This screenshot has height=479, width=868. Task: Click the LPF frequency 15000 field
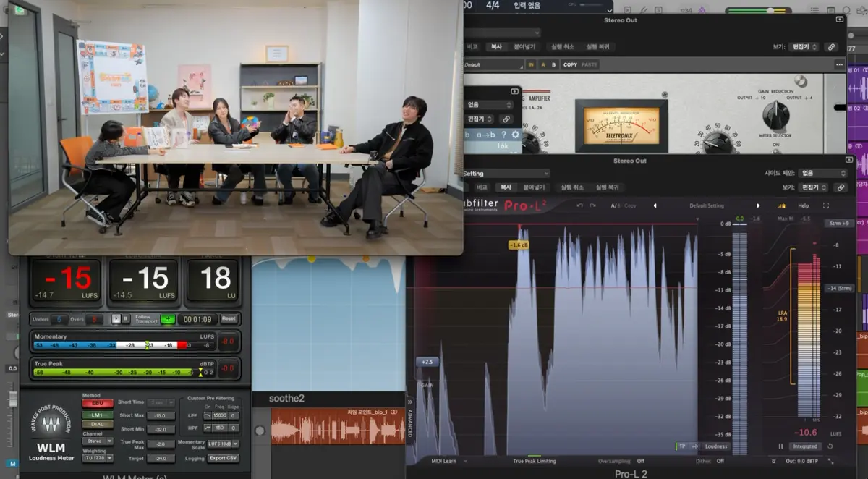[x=219, y=415]
